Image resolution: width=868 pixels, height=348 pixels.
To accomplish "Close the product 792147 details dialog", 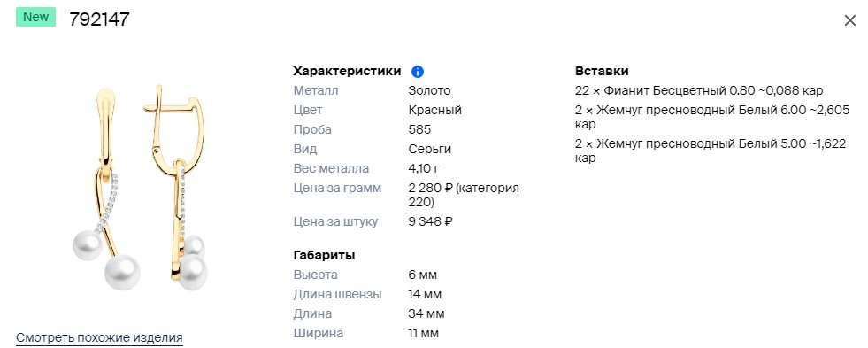I will click(x=849, y=20).
